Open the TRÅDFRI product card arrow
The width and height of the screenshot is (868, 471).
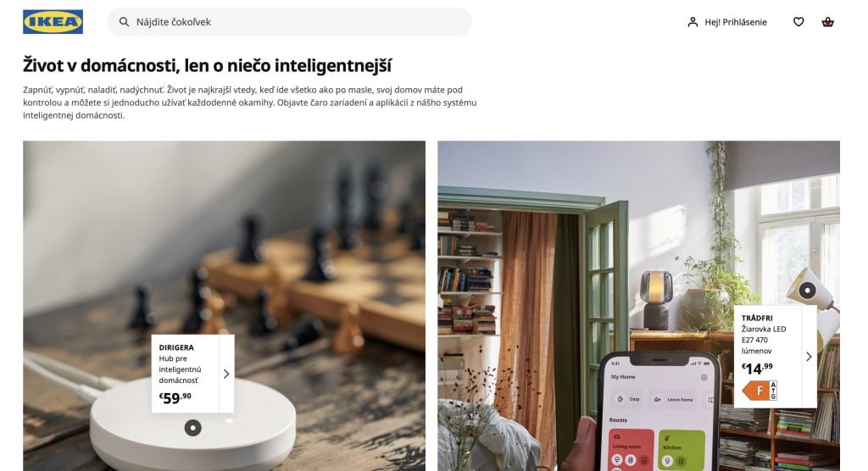click(x=809, y=357)
